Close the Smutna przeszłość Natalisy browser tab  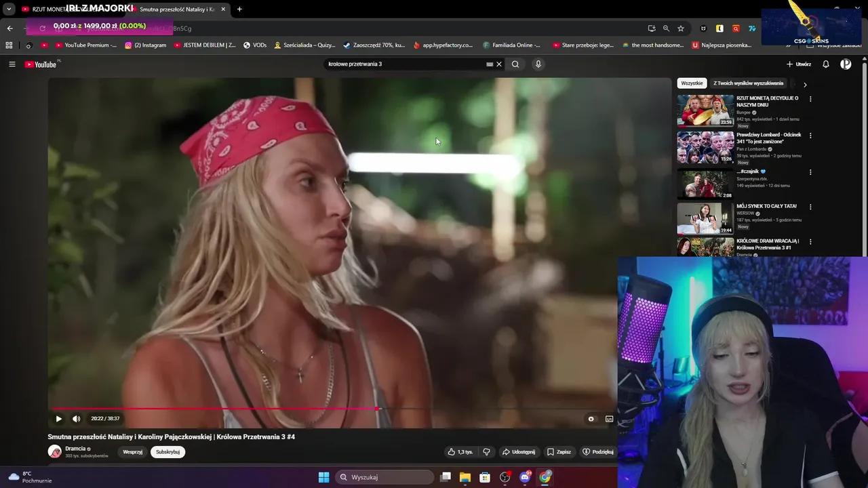(223, 9)
